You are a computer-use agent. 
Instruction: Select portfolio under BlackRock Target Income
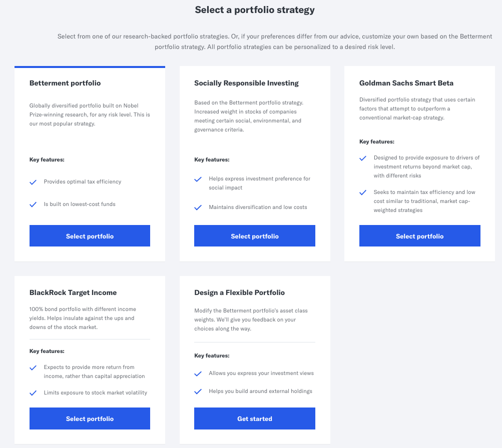point(90,418)
